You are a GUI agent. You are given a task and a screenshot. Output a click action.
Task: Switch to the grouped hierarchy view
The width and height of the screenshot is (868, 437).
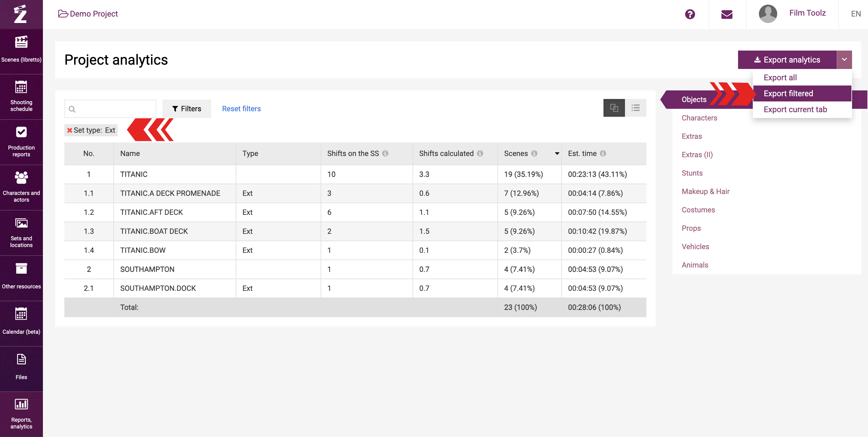tap(614, 108)
